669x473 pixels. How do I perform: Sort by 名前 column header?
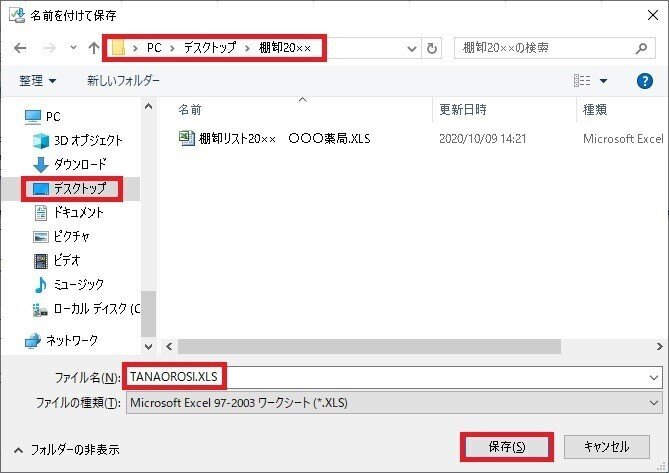(x=190, y=110)
